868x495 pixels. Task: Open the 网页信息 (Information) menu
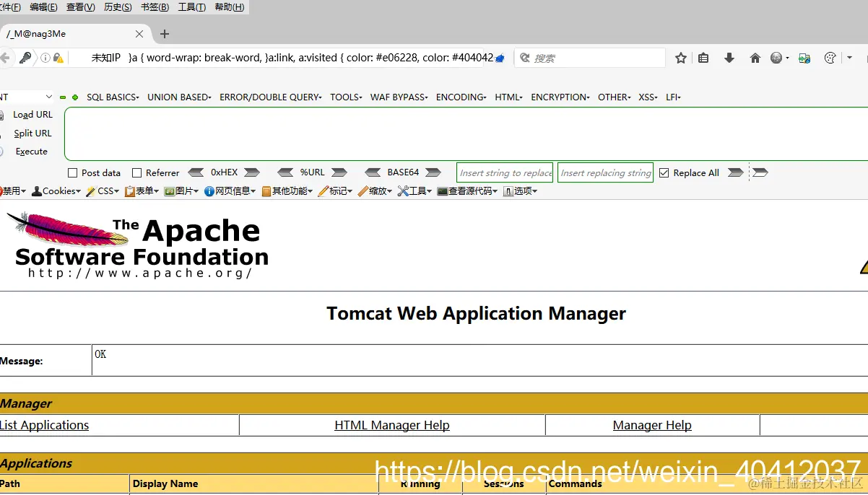click(231, 191)
